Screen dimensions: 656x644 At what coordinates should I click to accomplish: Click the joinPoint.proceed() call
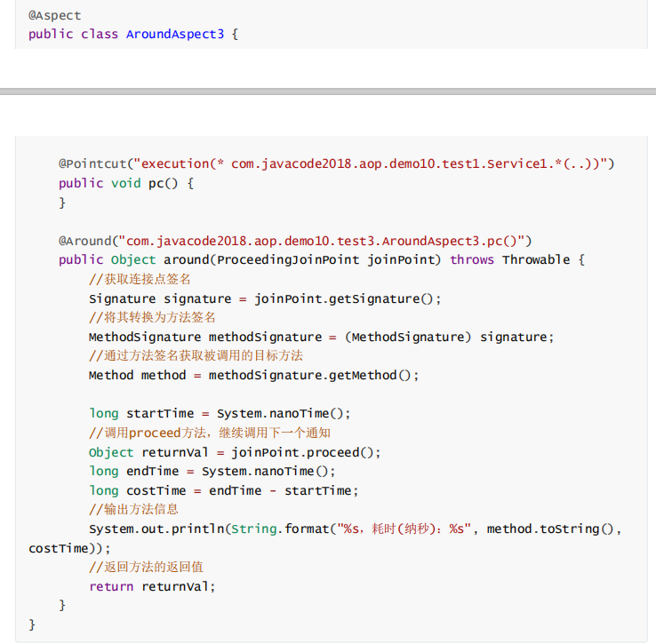pos(306,452)
